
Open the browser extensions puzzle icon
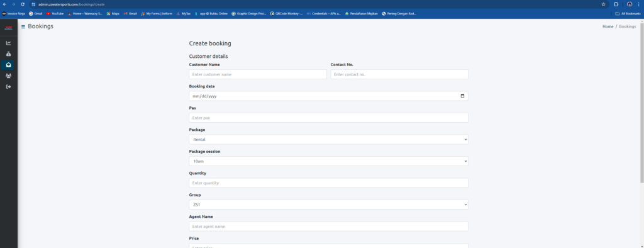[616, 4]
